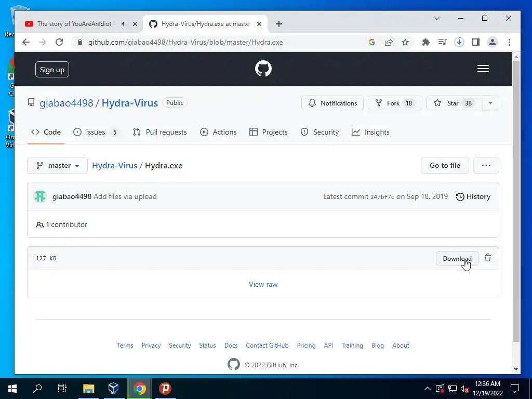Open the Insights tab
Image resolution: width=532 pixels, height=399 pixels.
click(370, 132)
